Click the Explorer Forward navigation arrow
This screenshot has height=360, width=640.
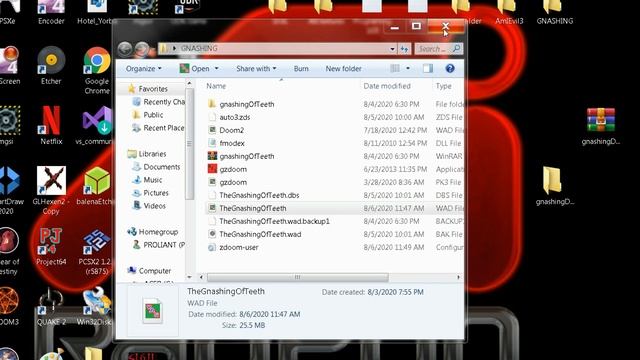[142, 49]
